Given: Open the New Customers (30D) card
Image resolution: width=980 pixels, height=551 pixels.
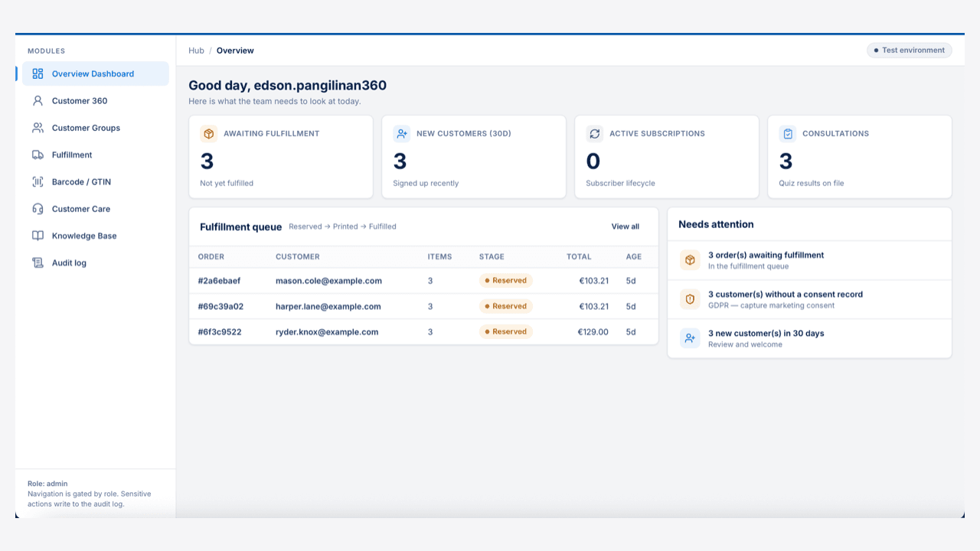Looking at the screenshot, I should (474, 157).
